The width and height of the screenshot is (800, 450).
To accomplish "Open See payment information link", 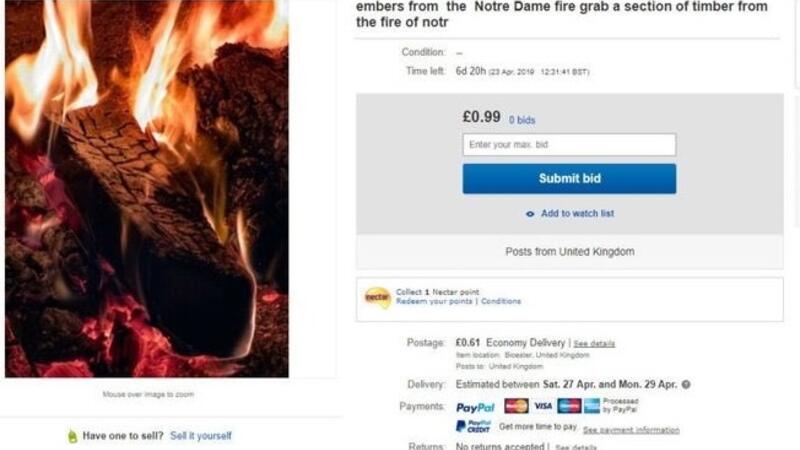I will (631, 430).
